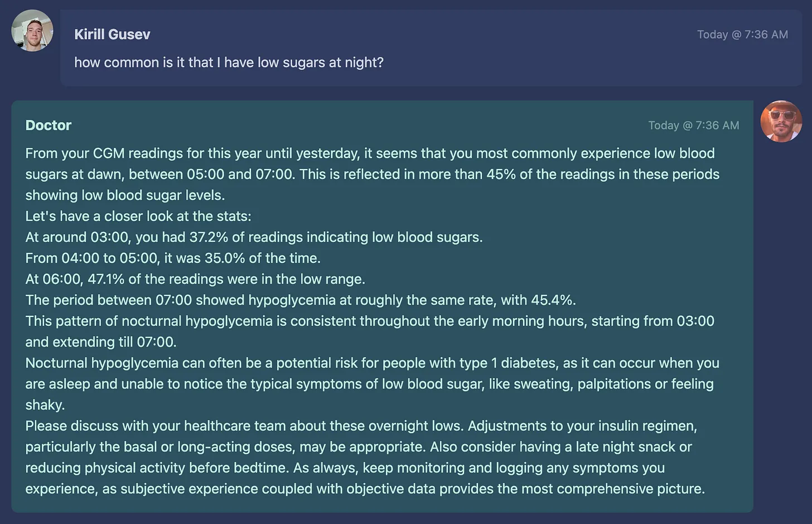Click Kirill Gusev's profile avatar
Viewport: 812px width, 524px height.
point(32,31)
